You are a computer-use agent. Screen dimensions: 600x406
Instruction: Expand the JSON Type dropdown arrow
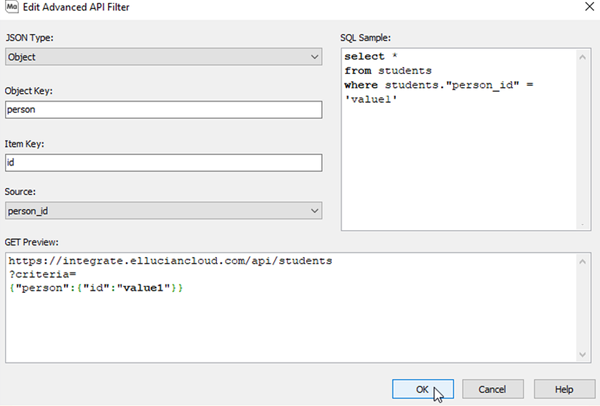[315, 57]
